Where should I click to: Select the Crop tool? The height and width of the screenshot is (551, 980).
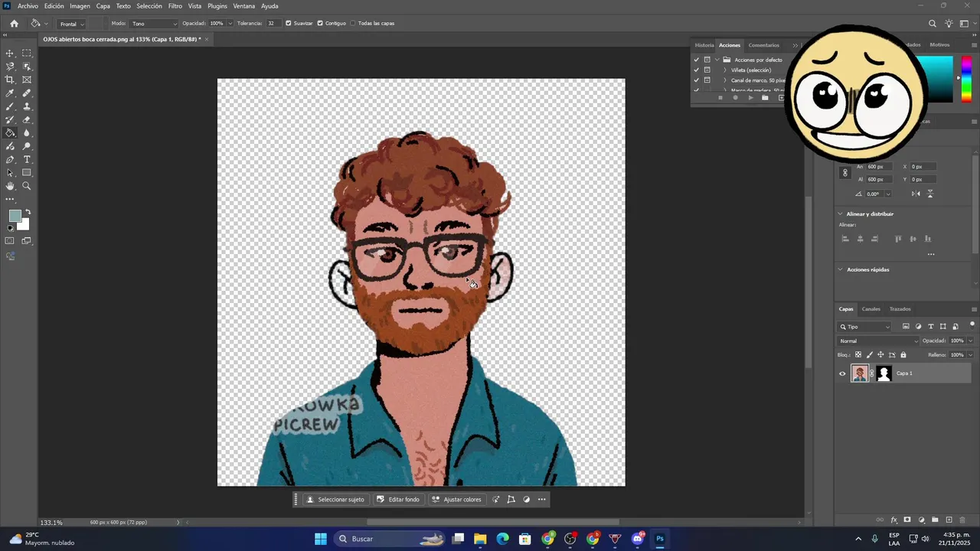[10, 80]
